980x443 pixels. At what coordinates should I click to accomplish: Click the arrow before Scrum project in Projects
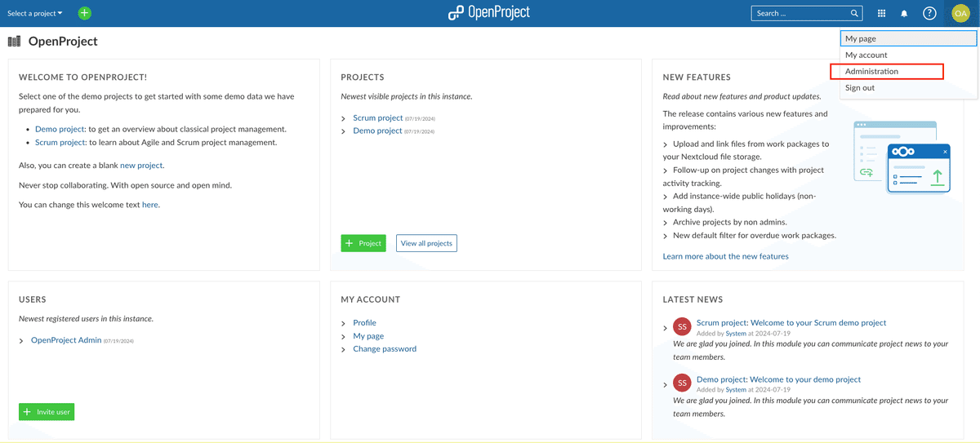pyautogui.click(x=344, y=118)
